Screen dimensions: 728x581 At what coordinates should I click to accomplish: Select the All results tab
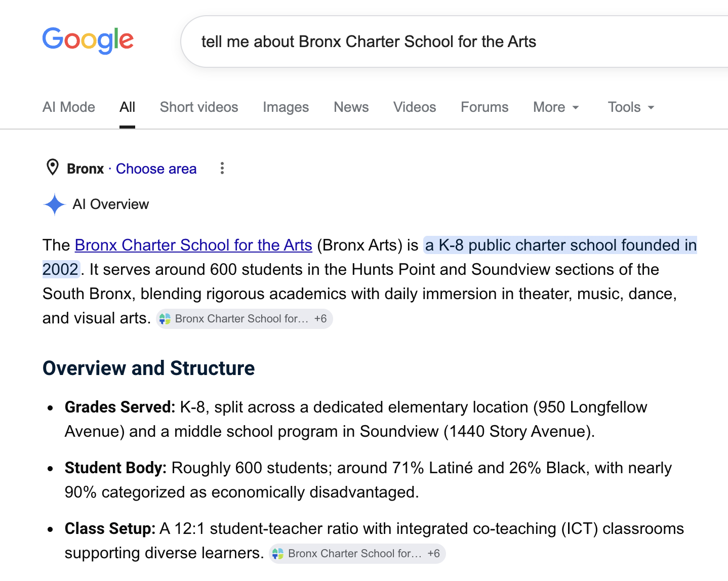127,107
